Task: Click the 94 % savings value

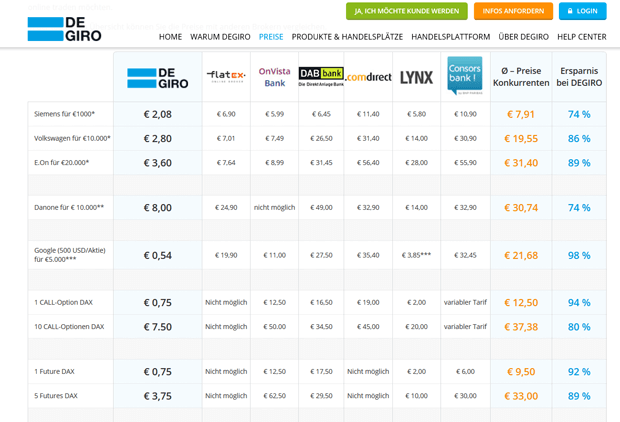Action: tap(579, 303)
